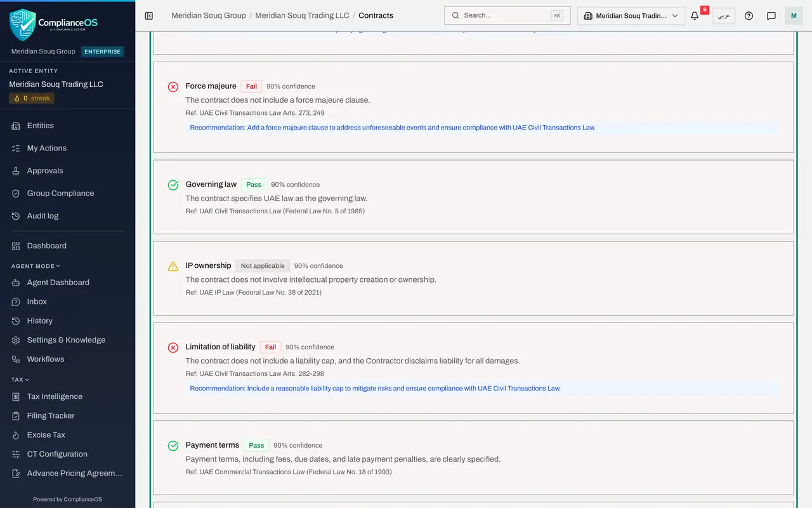Switch language to Arabic
This screenshot has height=508, width=812.
724,16
